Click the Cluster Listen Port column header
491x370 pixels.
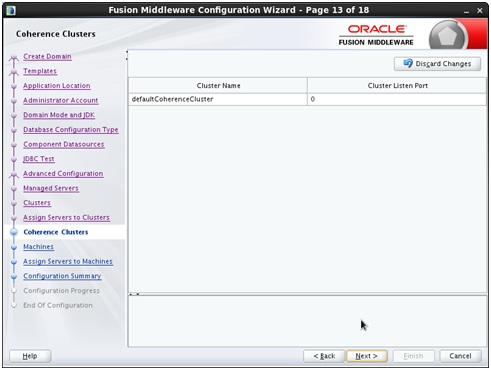pyautogui.click(x=397, y=86)
